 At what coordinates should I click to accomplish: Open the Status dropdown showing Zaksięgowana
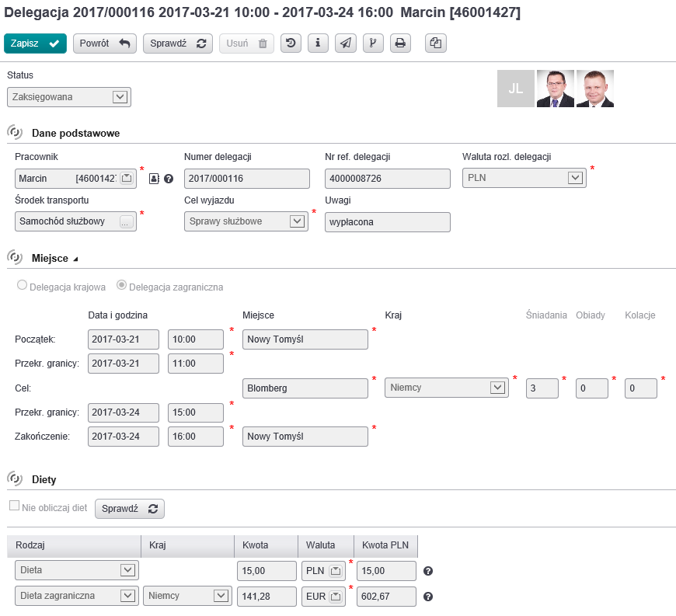pos(118,97)
